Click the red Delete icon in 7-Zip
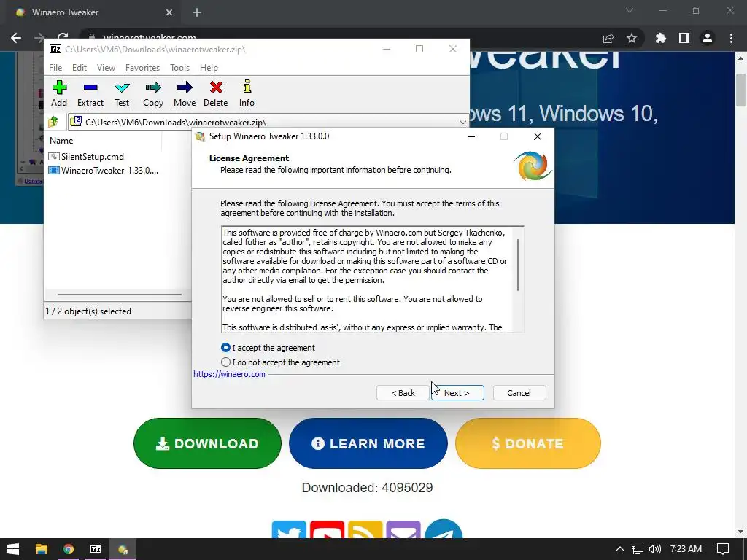This screenshot has height=560, width=747. tap(216, 93)
